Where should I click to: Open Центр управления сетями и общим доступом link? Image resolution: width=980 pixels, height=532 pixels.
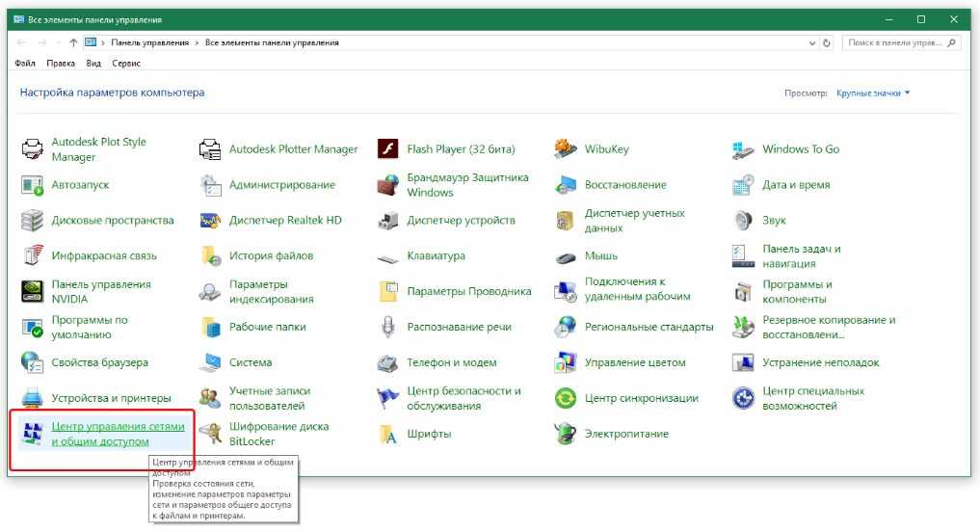tap(103, 434)
